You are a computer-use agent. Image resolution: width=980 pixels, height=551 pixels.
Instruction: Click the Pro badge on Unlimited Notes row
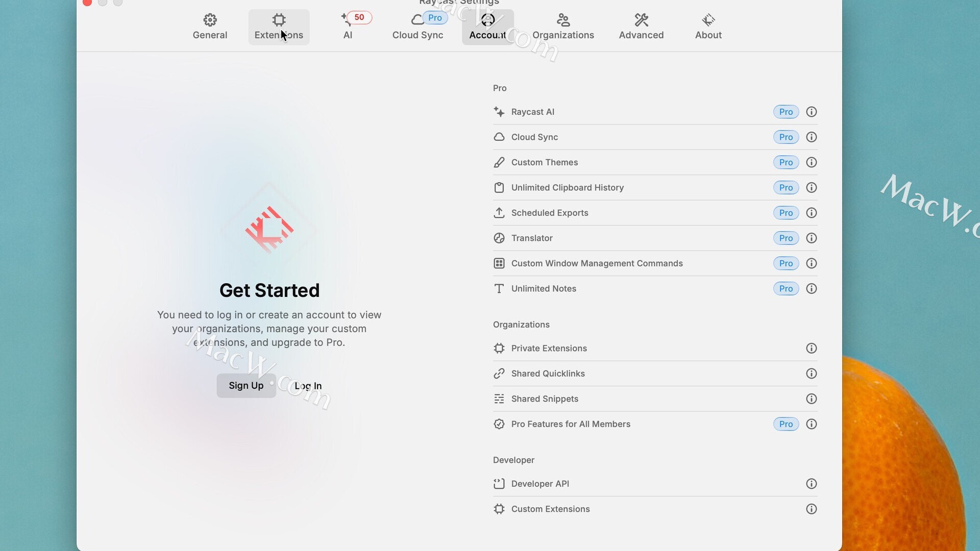pos(786,289)
